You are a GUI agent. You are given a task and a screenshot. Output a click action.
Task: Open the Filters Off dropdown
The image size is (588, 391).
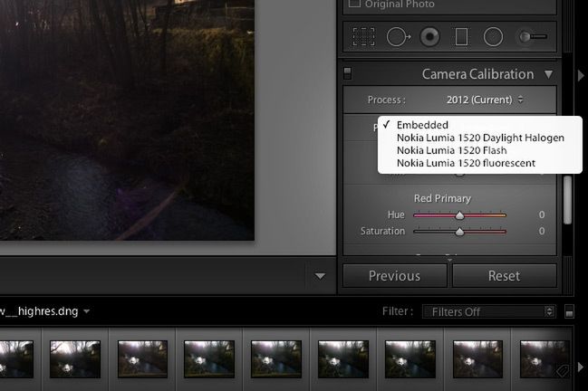point(488,311)
